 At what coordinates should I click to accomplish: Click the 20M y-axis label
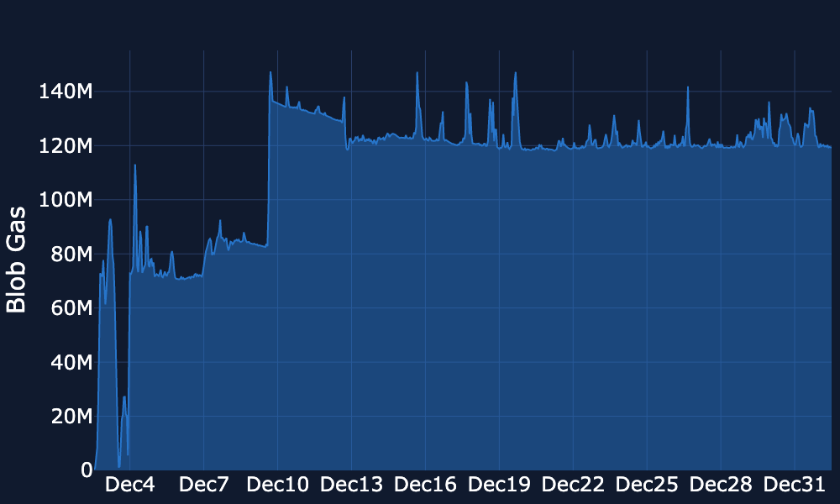[71, 416]
